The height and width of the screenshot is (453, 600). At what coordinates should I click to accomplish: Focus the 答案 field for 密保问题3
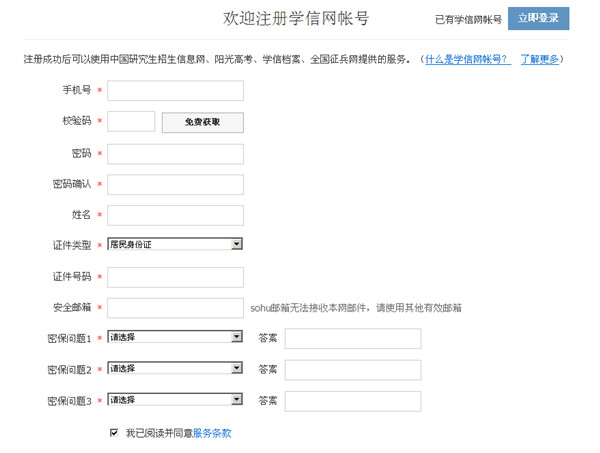click(x=353, y=401)
